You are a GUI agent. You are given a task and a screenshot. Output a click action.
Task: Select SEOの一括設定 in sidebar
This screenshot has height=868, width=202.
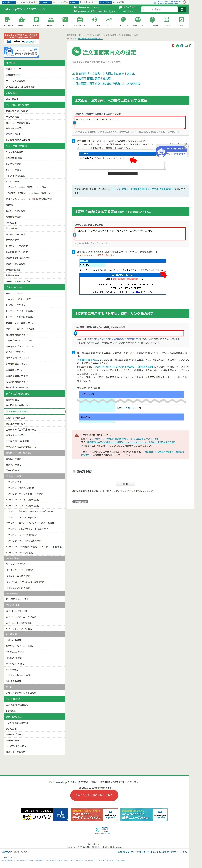click(34, 69)
